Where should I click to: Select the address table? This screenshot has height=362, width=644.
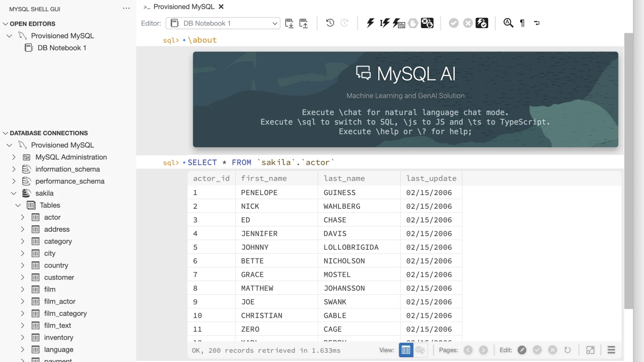pyautogui.click(x=57, y=229)
